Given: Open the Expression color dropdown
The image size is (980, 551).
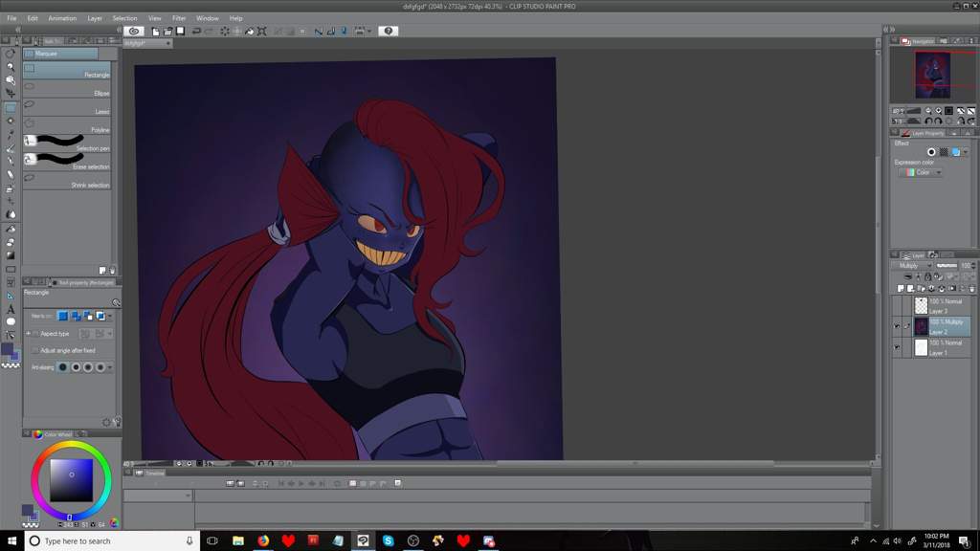Looking at the screenshot, I should tap(920, 172).
